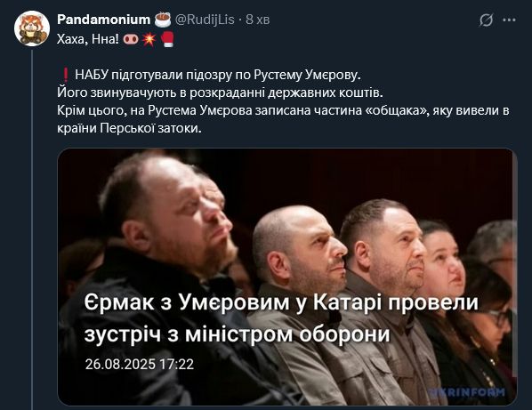532x410 pixels.
Task: Open the post via the 8 хв timestamp
Action: 258,20
